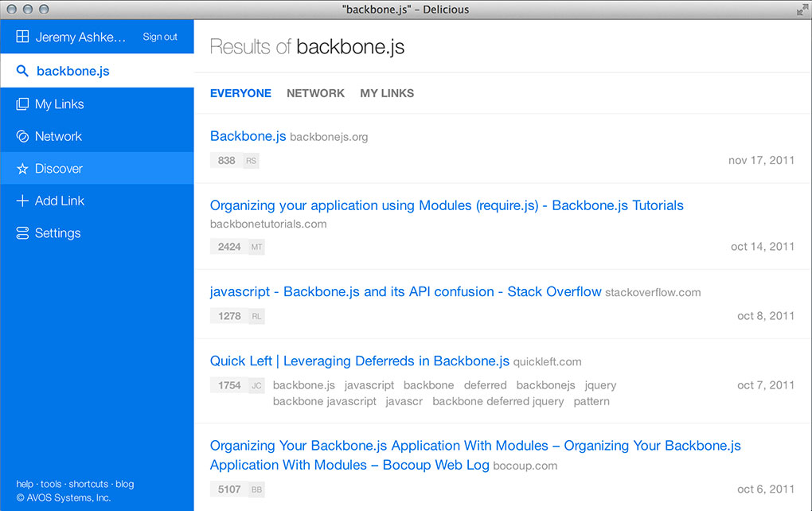812x511 pixels.
Task: Click the Settings sliders icon
Action: 22,233
